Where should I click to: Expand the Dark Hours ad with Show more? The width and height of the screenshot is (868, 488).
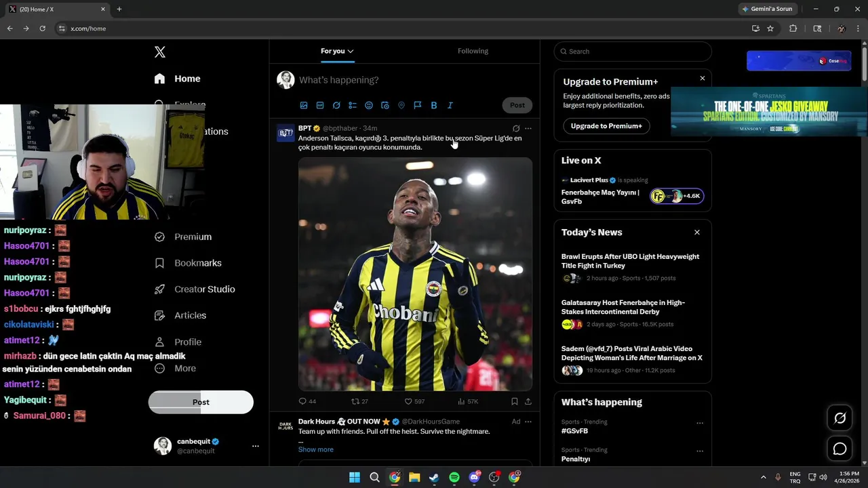pyautogui.click(x=315, y=449)
